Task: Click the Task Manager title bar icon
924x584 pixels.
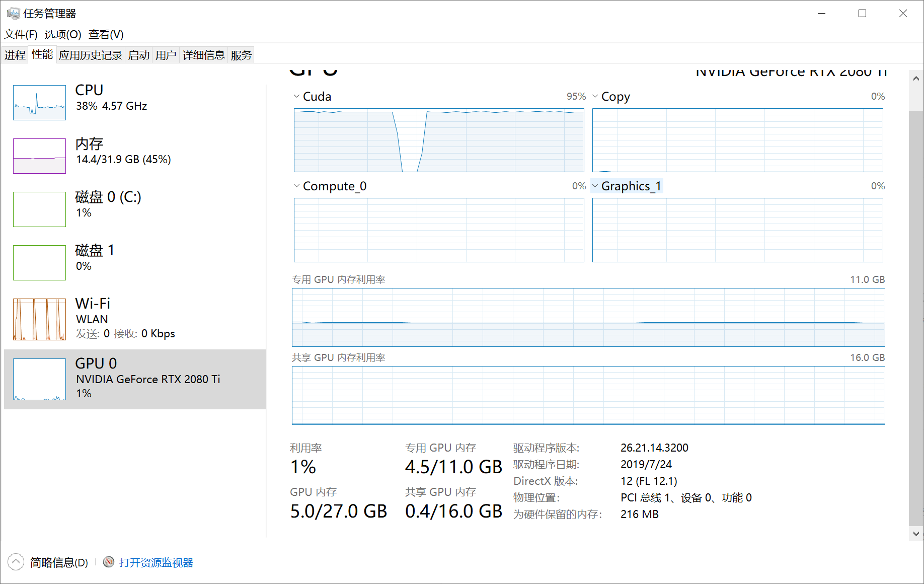Action: point(13,14)
